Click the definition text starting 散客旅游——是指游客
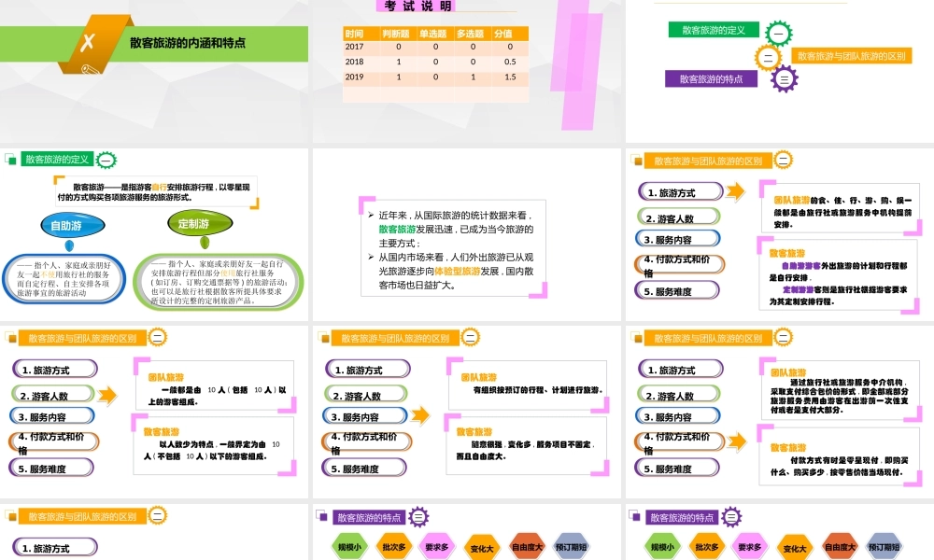This screenshot has width=934, height=560. click(x=157, y=191)
